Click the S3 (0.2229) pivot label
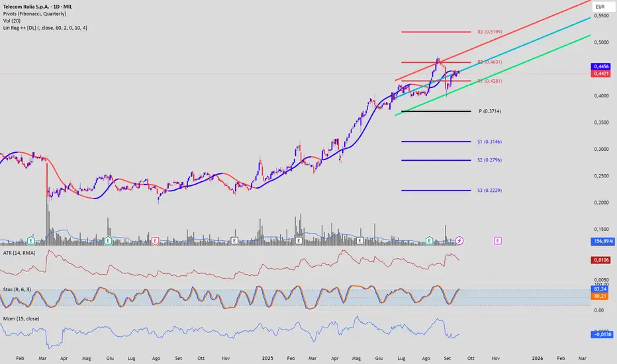Screen dimensions: 617x364 (x=489, y=191)
